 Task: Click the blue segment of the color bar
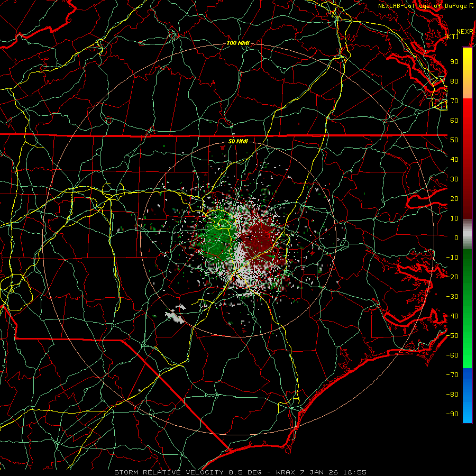467,396
